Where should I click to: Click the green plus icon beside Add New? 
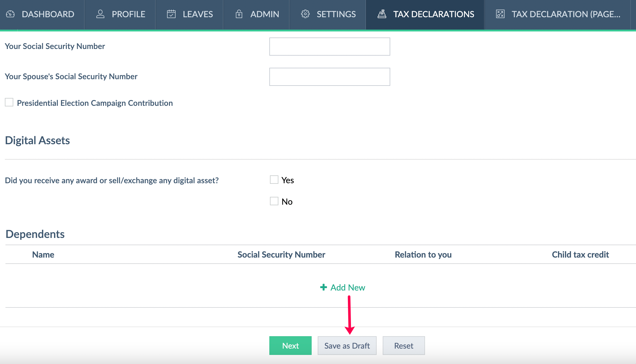pyautogui.click(x=323, y=287)
